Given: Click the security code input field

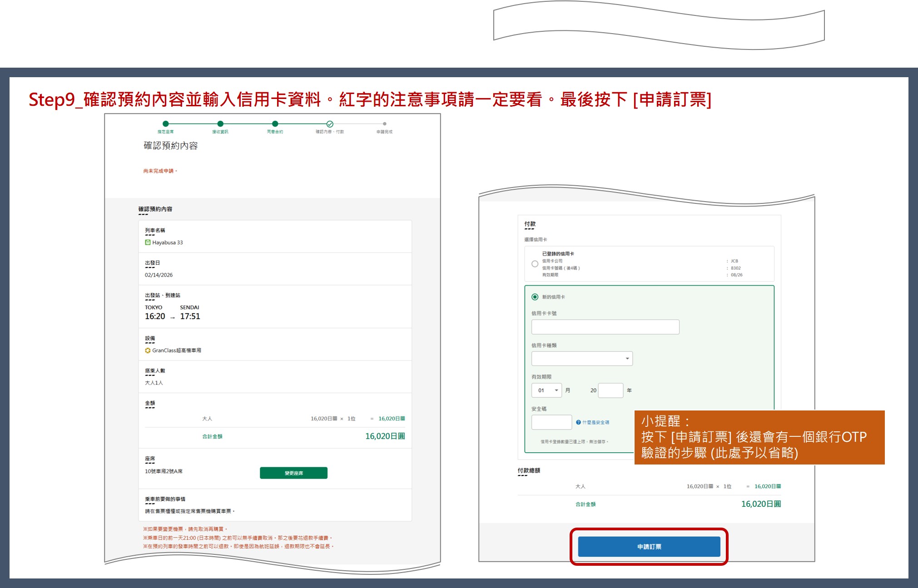Looking at the screenshot, I should [551, 422].
